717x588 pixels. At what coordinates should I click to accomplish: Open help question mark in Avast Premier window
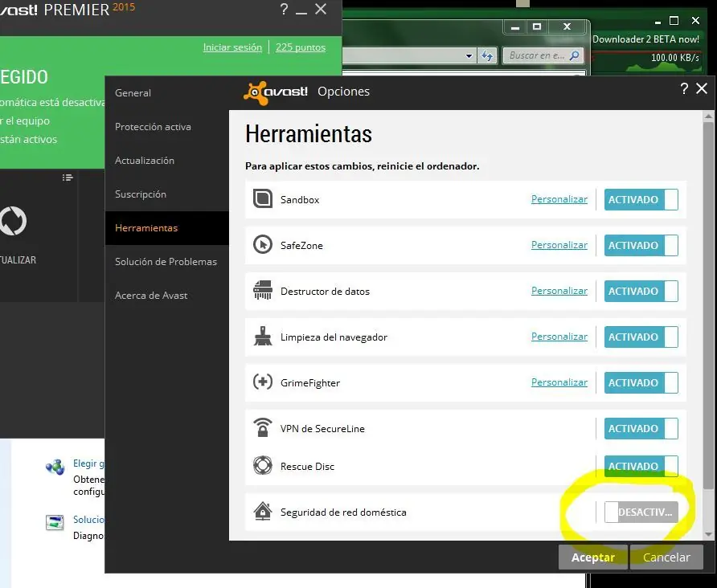[284, 9]
